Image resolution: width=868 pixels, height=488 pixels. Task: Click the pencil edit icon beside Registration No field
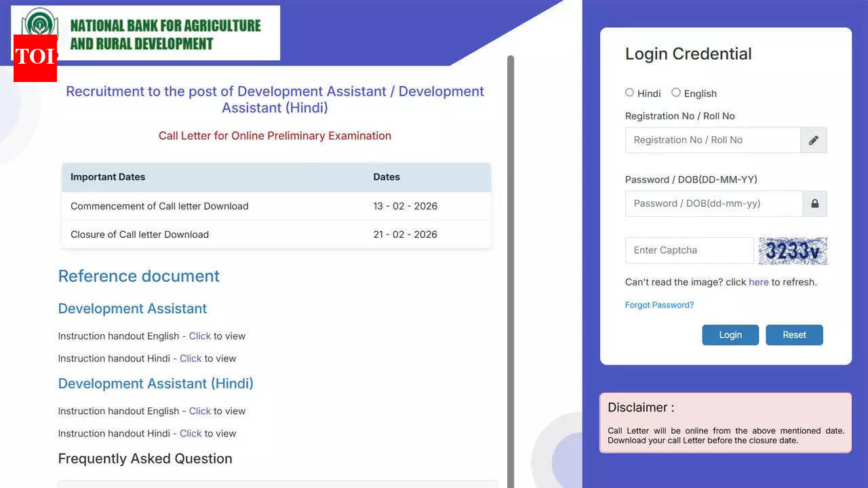pyautogui.click(x=813, y=140)
